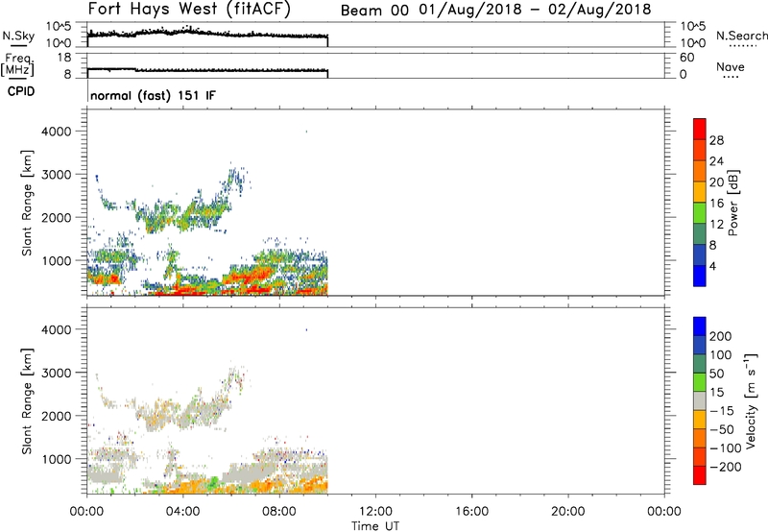Click the '16:00' time axis label
The width and height of the screenshot is (768, 532).
coord(471,512)
